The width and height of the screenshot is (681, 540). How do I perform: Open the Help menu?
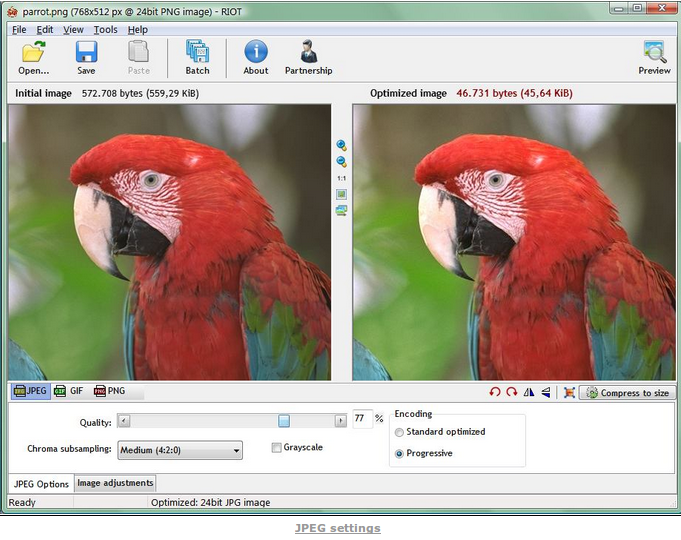point(138,30)
